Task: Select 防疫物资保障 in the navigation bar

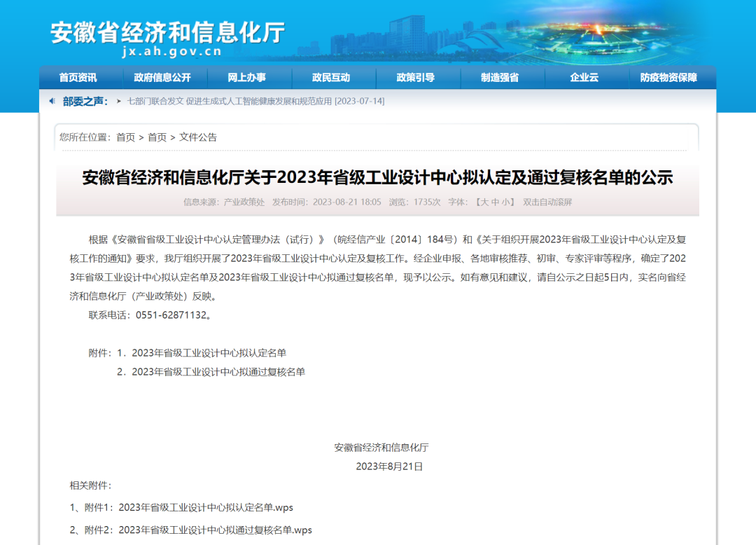Action: 668,78
